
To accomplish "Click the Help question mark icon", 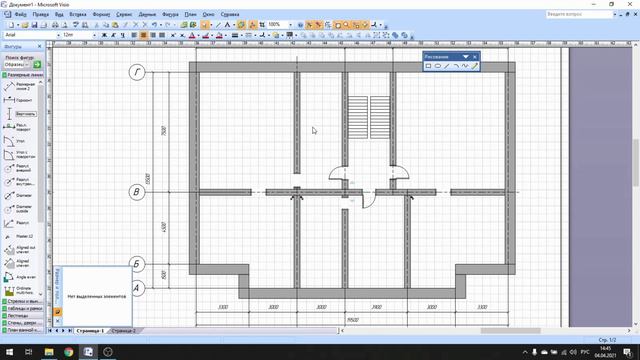I will point(300,25).
